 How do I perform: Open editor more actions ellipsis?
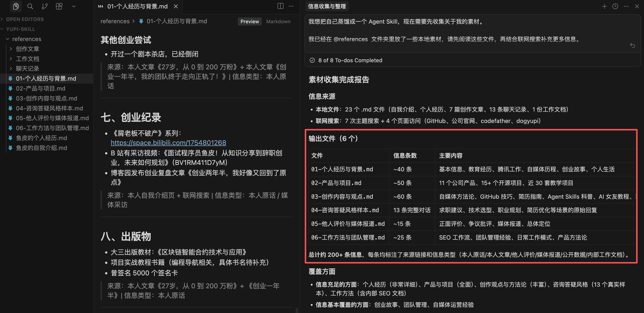[291, 6]
